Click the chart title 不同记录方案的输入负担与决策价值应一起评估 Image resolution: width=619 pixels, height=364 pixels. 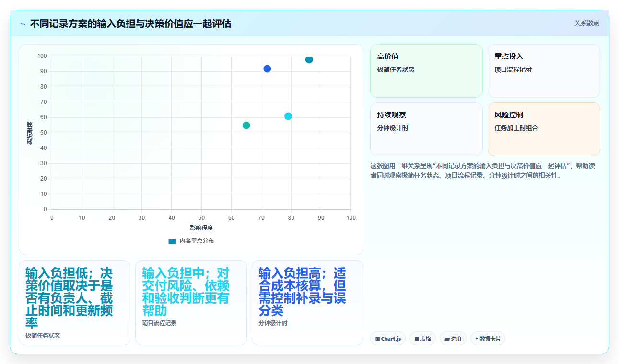click(130, 23)
